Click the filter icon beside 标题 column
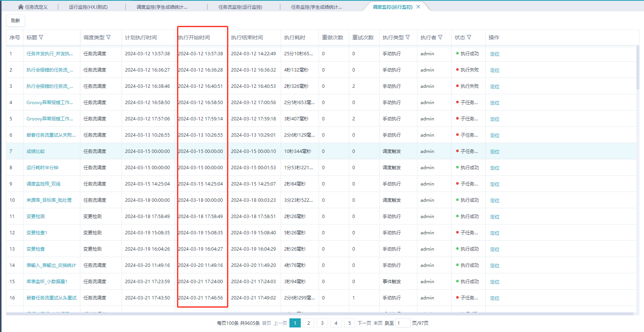The image size is (644, 332). pos(41,37)
